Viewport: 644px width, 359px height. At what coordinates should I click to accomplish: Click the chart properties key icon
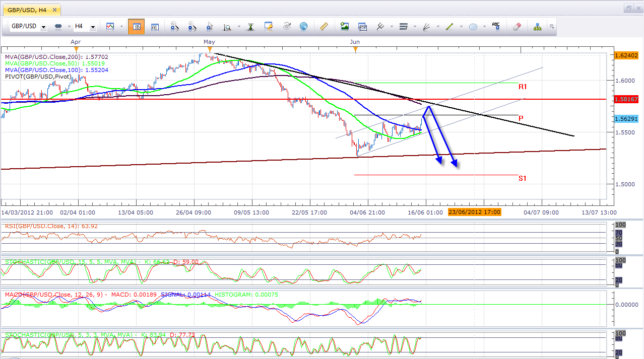[268, 27]
